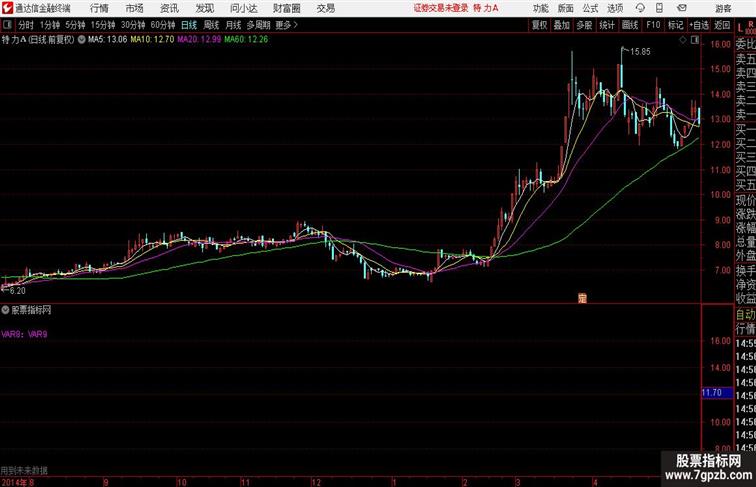The image size is (756, 487).
Task: Click the MA5: 13.06 indicator value
Action: point(108,40)
